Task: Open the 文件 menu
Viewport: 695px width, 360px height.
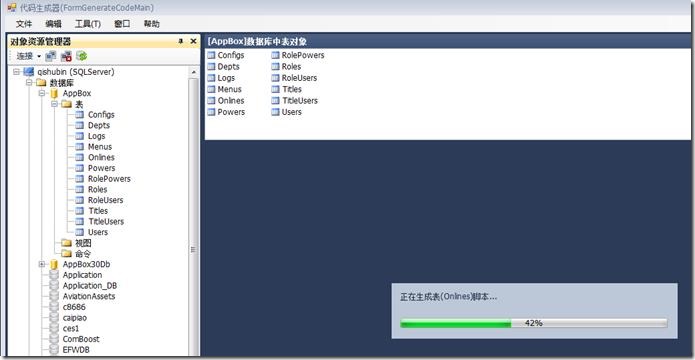Action: click(23, 24)
